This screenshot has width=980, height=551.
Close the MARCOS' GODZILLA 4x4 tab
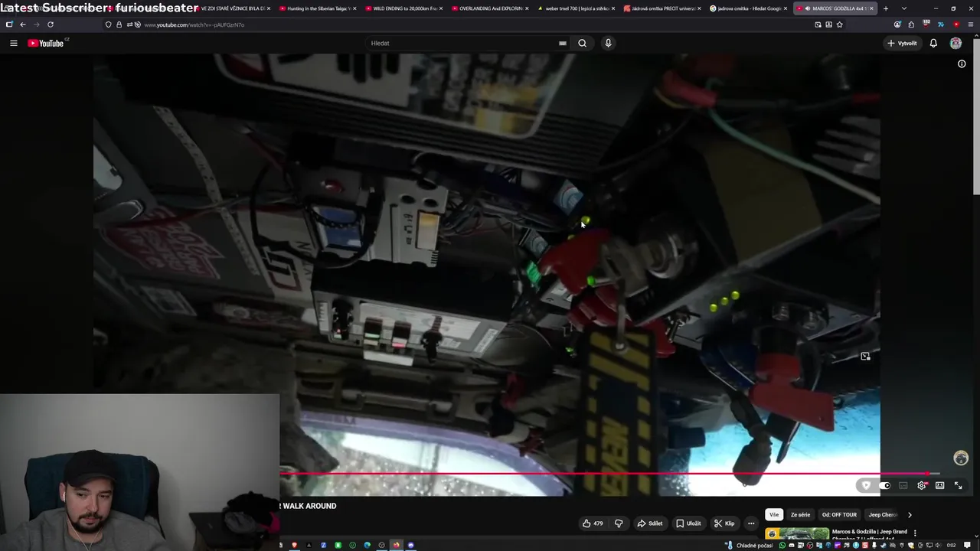click(872, 8)
